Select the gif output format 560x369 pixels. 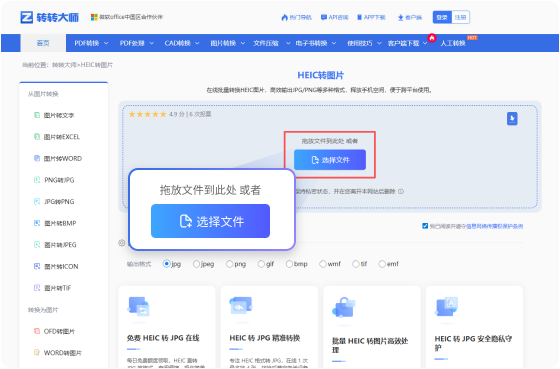(261, 264)
